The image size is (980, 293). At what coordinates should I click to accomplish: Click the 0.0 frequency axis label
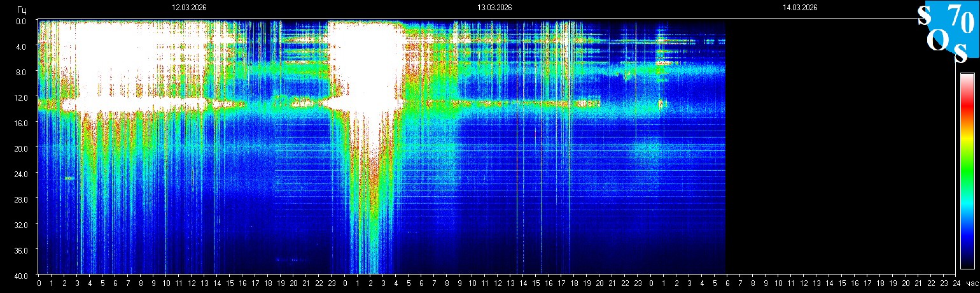point(20,21)
